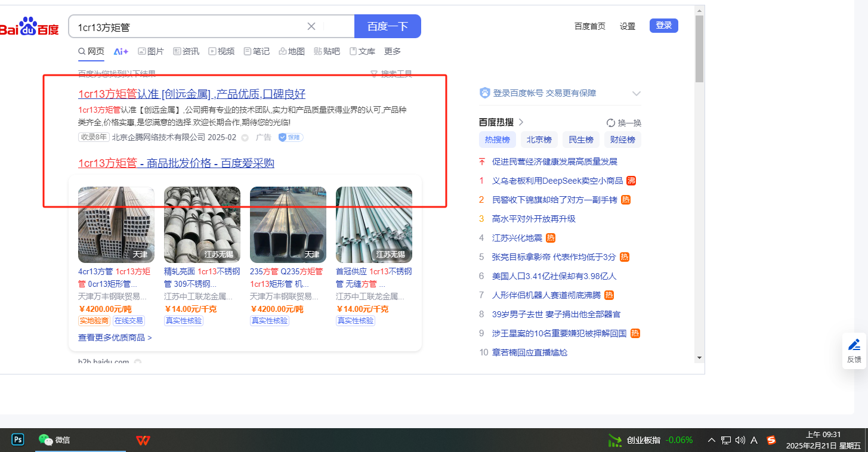This screenshot has height=452, width=868.
Task: Open the 百度热搜 arrow
Action: 521,122
